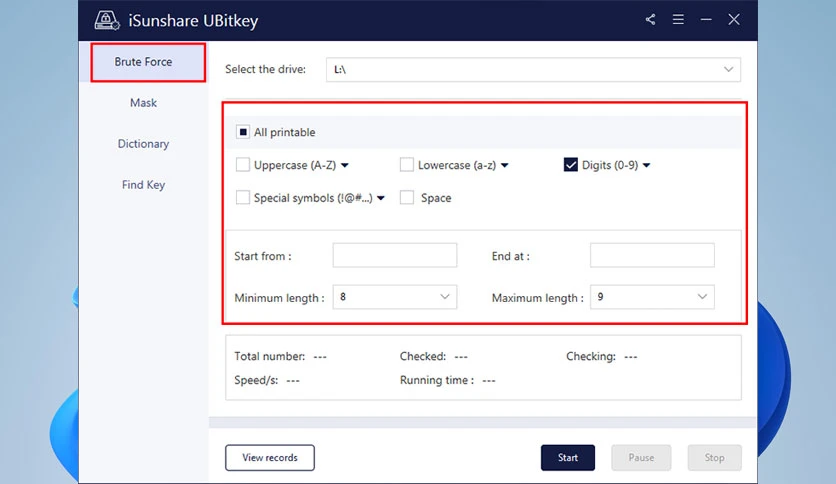836x484 pixels.
Task: Click the iSunshare UBitkey title text
Action: [x=193, y=21]
